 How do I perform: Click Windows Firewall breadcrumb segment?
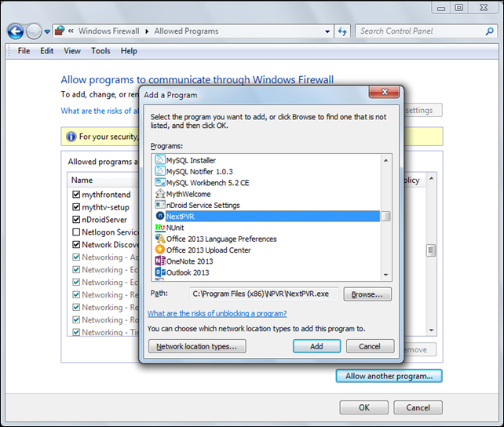(x=109, y=31)
